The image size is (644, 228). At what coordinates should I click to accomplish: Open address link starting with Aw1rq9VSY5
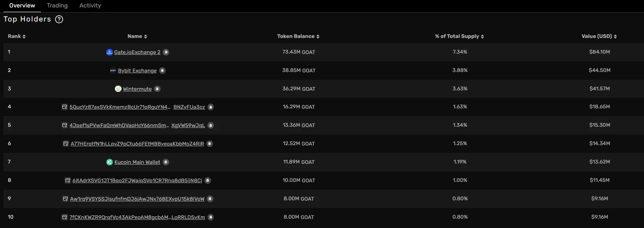137,199
